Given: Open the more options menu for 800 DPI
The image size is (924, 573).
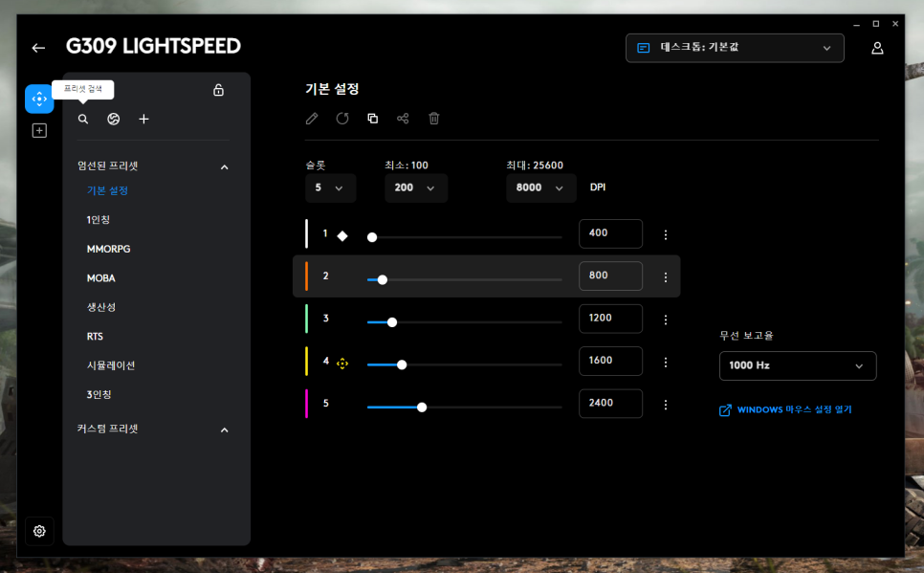Looking at the screenshot, I should click(x=666, y=277).
